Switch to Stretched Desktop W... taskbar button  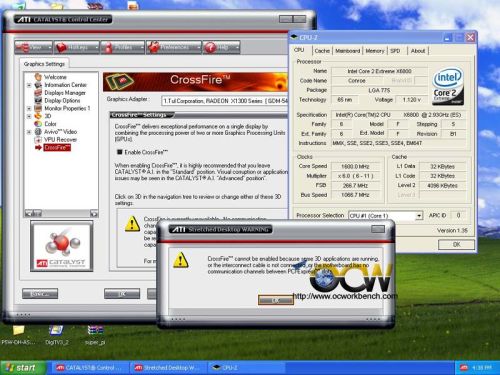click(x=168, y=368)
